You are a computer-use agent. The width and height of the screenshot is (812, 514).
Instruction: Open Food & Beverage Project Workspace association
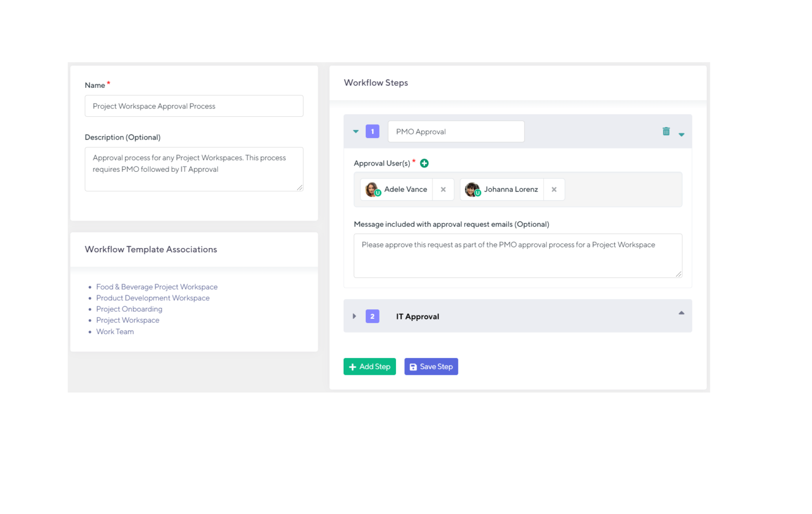(156, 287)
